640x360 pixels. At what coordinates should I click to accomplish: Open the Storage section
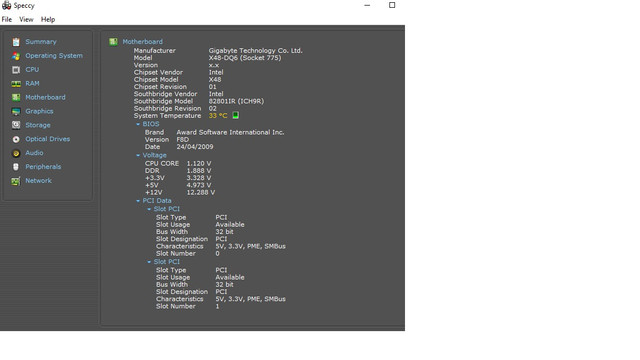tap(38, 125)
